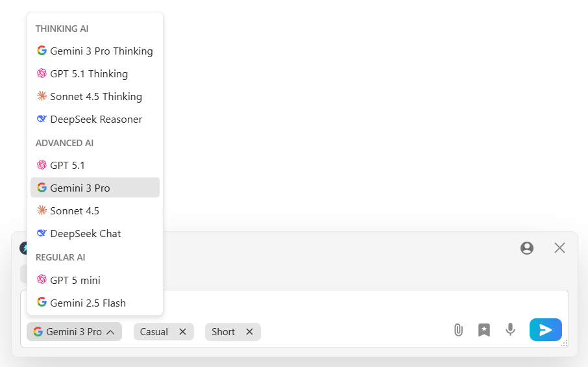Viewport: 588px width, 367px height.
Task: Start voice input with microphone icon
Action: click(x=511, y=330)
